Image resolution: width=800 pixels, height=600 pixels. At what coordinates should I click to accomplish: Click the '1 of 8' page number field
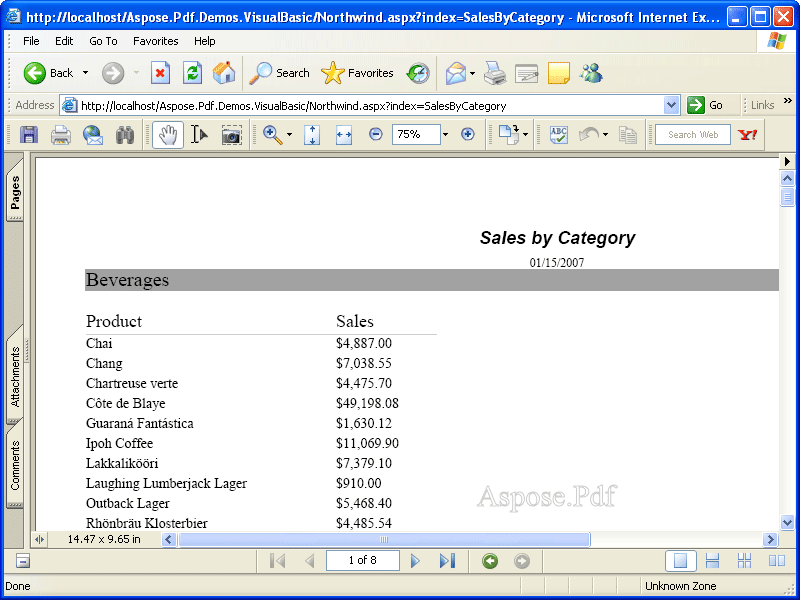(x=363, y=560)
